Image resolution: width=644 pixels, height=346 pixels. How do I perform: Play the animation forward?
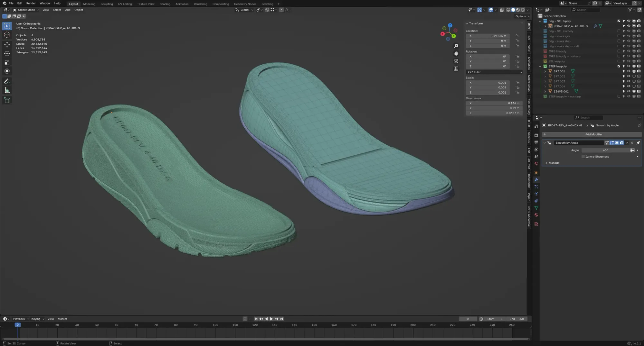pyautogui.click(x=271, y=319)
